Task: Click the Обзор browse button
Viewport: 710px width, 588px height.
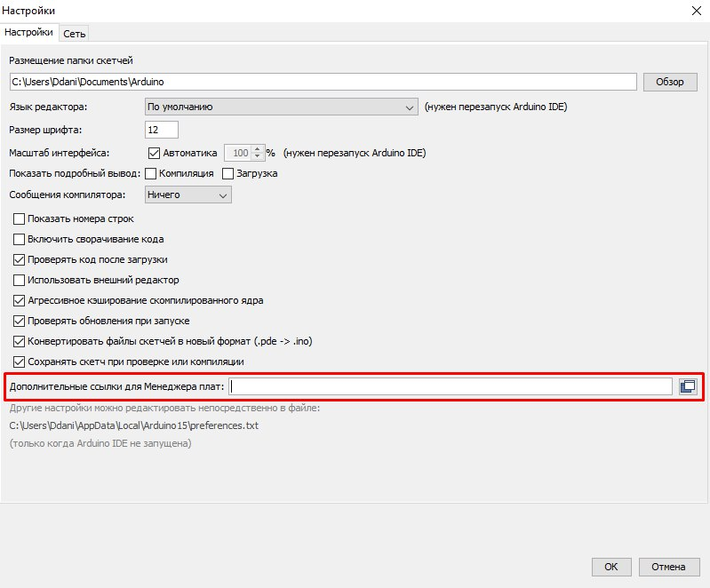Action: (669, 82)
